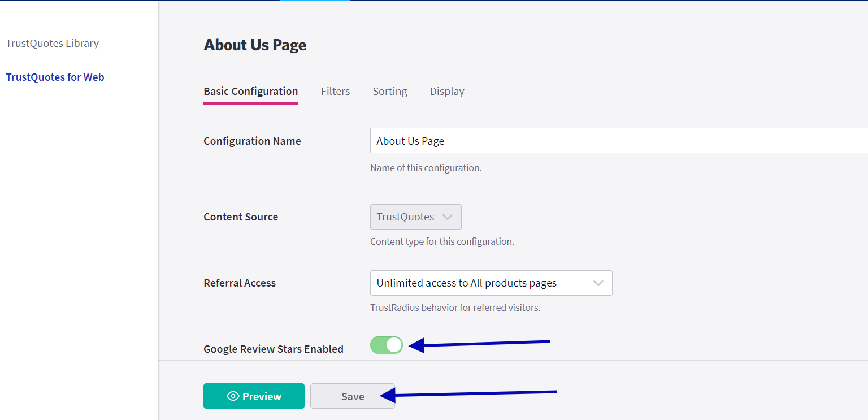Click 'Content type for this configuration.' text
The height and width of the screenshot is (420, 868).
tap(442, 242)
